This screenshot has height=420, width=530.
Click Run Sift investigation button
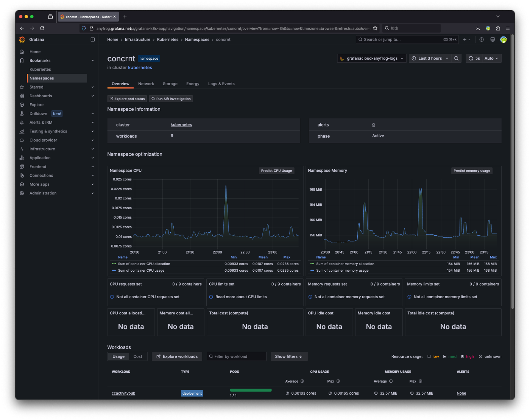pos(171,99)
